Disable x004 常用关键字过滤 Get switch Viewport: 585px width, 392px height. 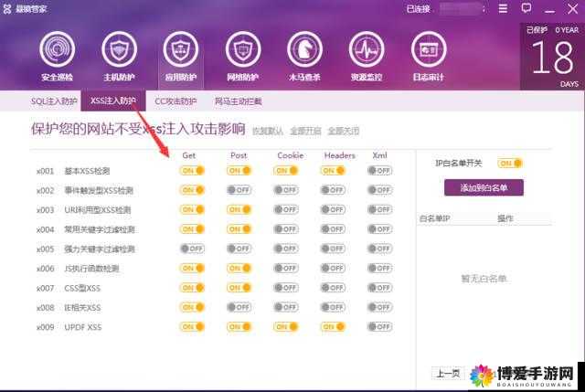192,229
